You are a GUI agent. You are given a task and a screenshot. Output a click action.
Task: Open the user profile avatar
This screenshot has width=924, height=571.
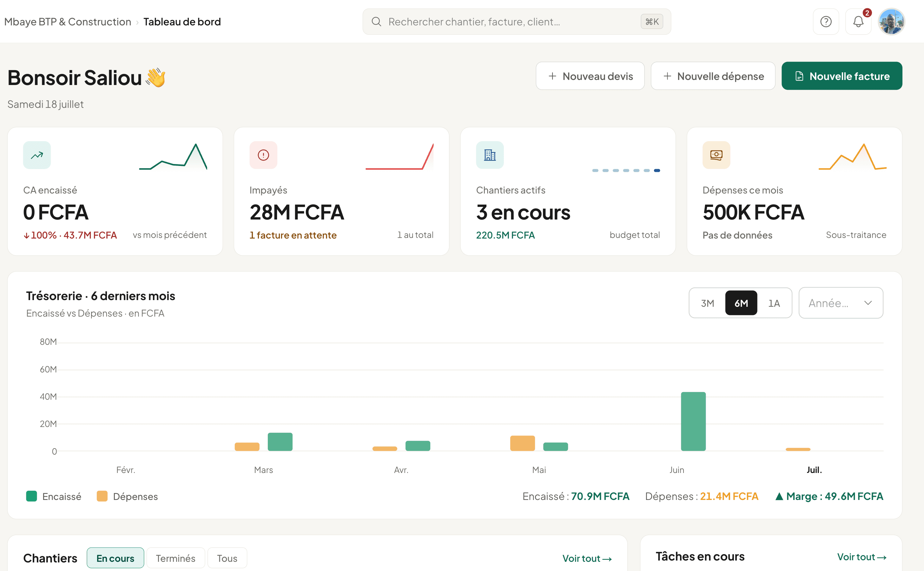tap(891, 22)
